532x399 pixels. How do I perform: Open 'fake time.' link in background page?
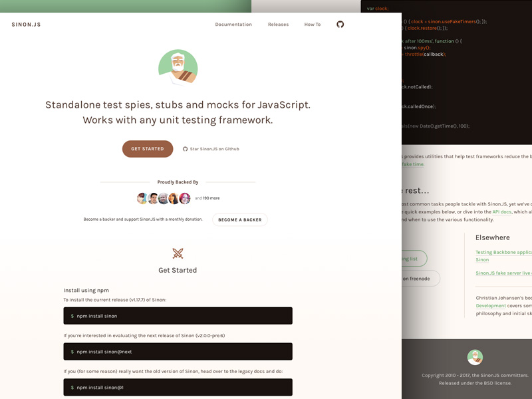coord(413,164)
